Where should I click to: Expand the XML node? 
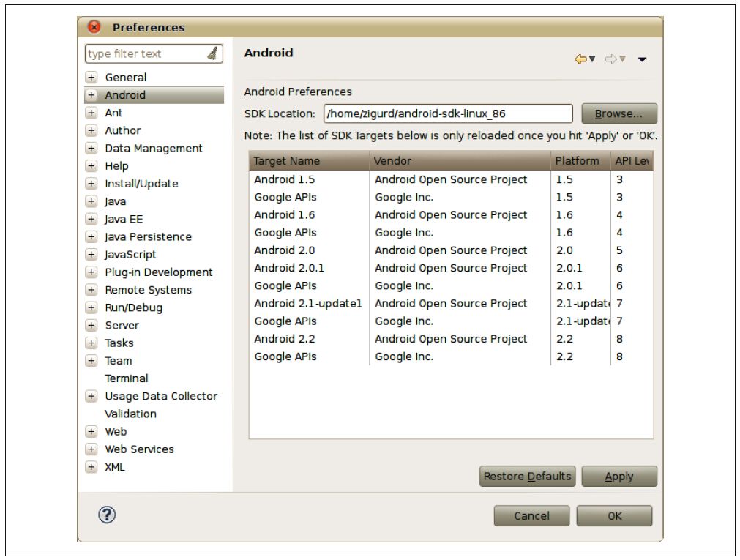[91, 466]
